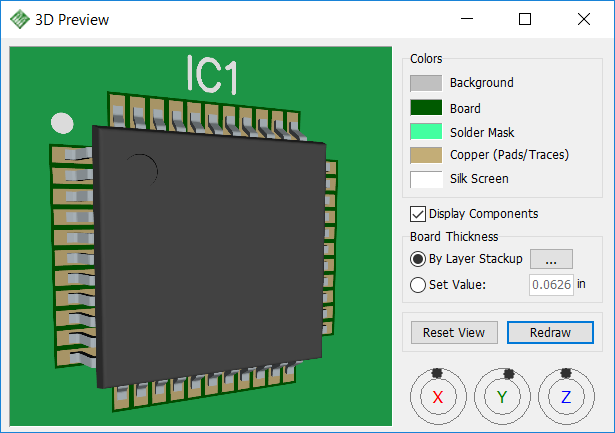Click the X axis rotation dial
615x433 pixels.
(438, 397)
